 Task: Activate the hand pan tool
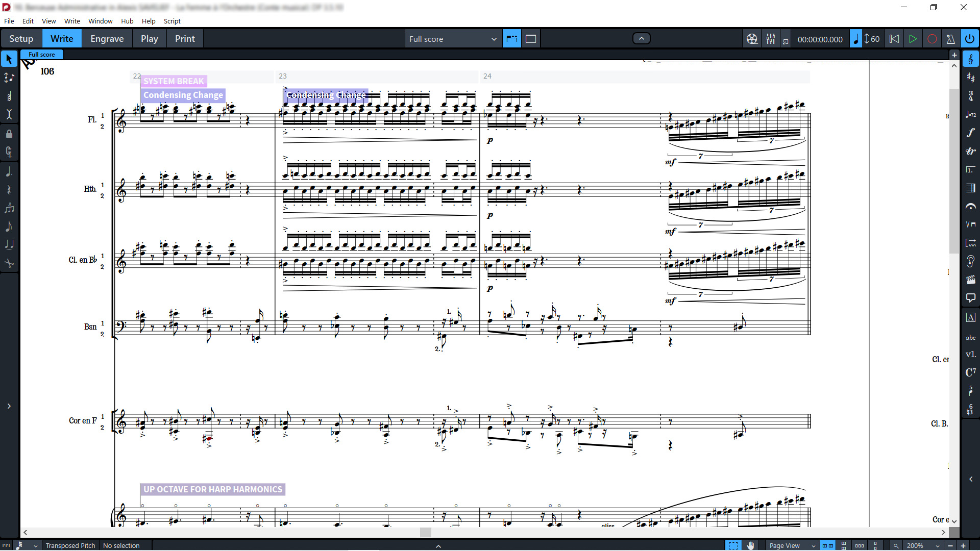click(750, 545)
